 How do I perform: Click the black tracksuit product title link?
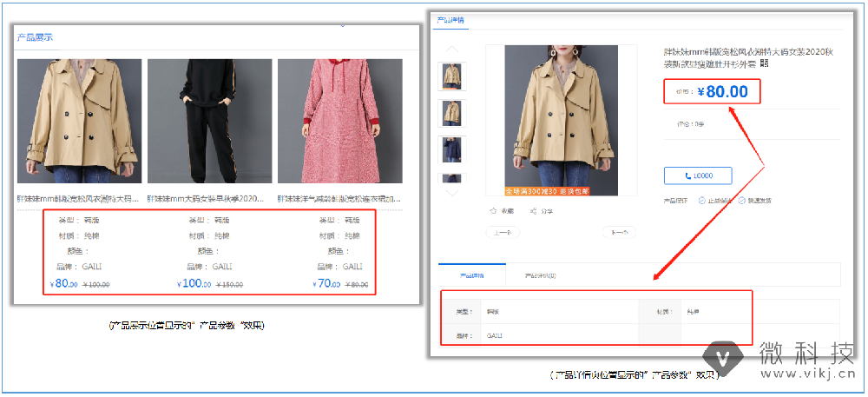pos(209,199)
